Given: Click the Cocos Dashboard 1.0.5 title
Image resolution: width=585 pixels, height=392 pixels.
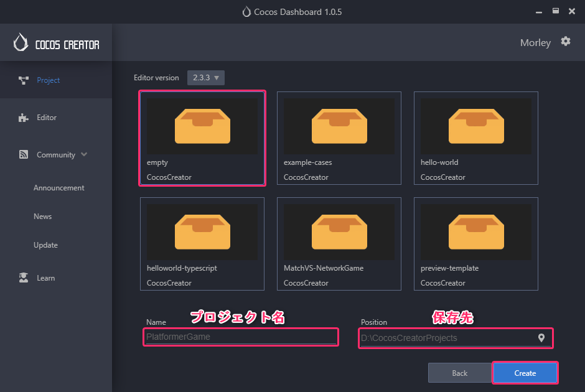Looking at the screenshot, I should point(297,12).
